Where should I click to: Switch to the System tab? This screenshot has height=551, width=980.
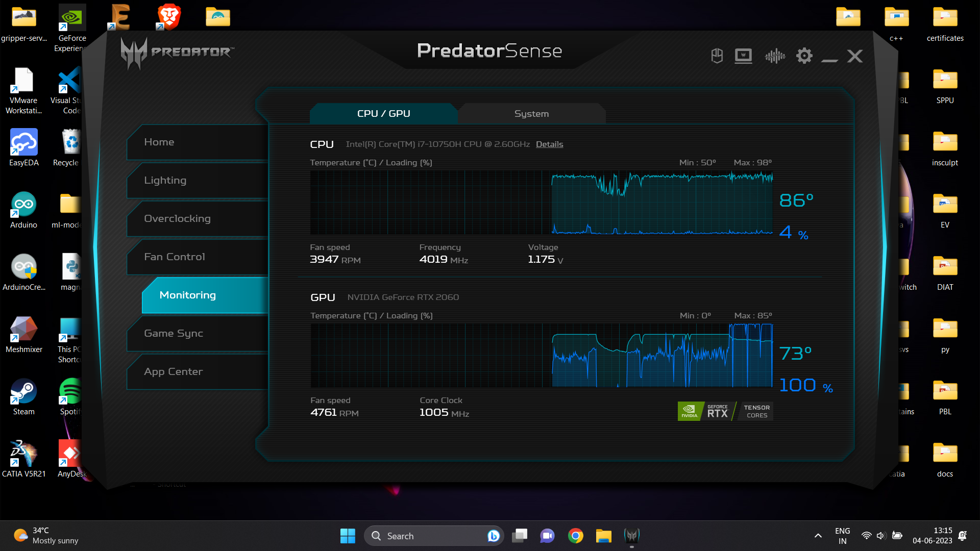[531, 113]
